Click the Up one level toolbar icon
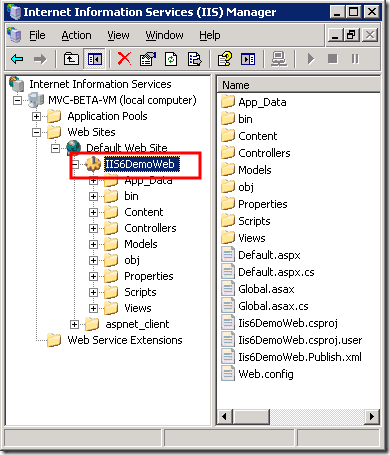 (71, 59)
